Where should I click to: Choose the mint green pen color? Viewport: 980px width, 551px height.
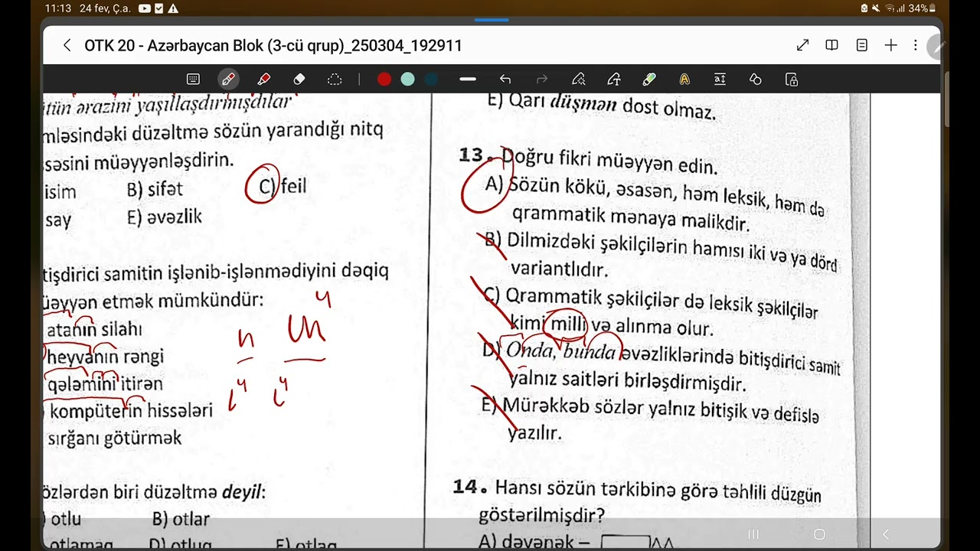coord(408,79)
